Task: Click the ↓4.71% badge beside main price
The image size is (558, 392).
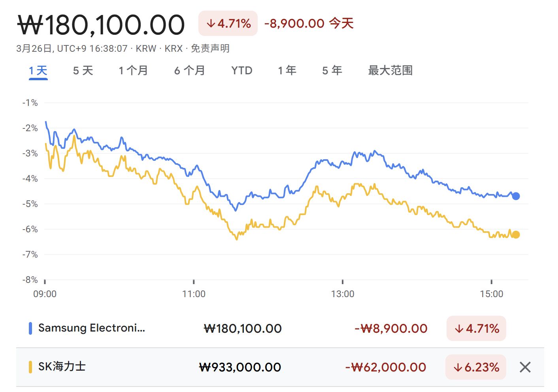Action: pyautogui.click(x=228, y=24)
